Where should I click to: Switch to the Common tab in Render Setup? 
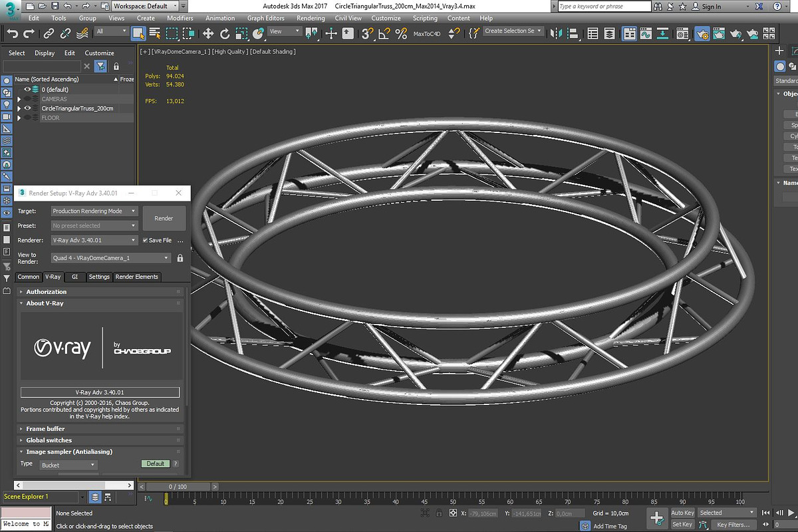[29, 277]
